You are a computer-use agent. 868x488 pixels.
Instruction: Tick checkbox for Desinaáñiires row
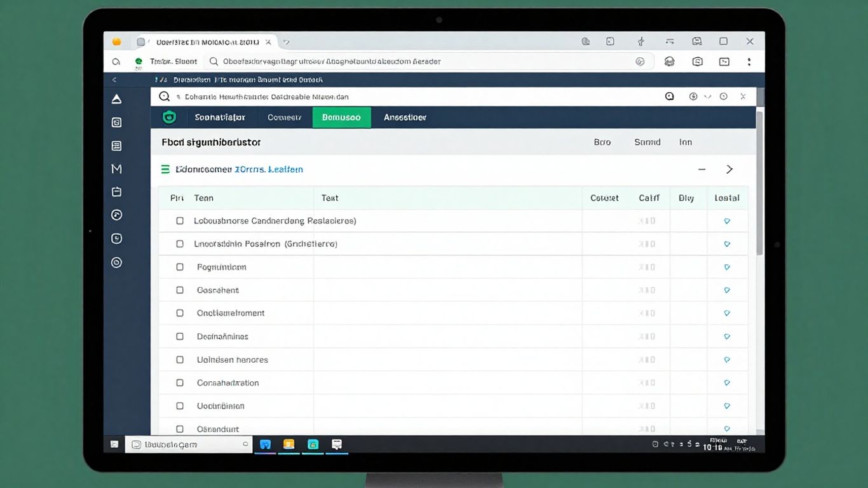(180, 336)
